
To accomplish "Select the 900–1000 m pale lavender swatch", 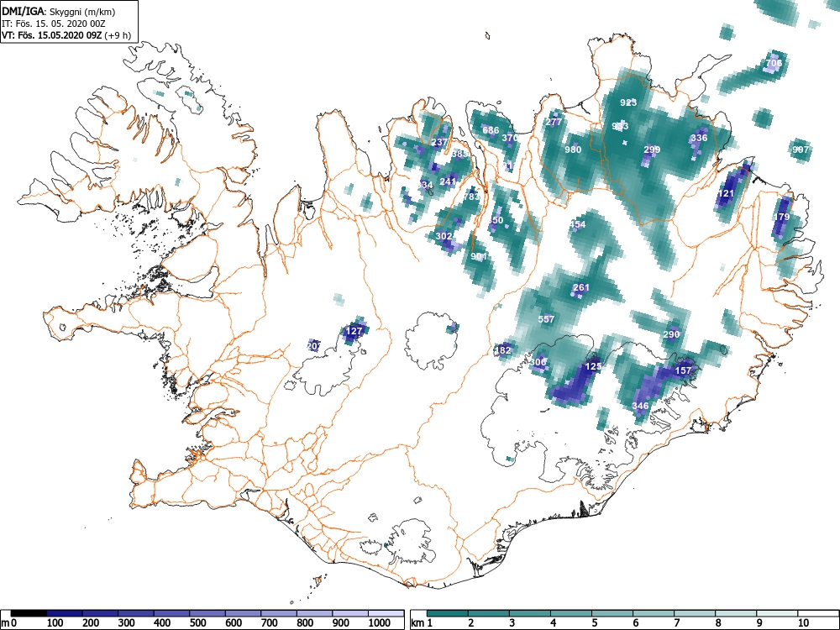I will (x=350, y=613).
